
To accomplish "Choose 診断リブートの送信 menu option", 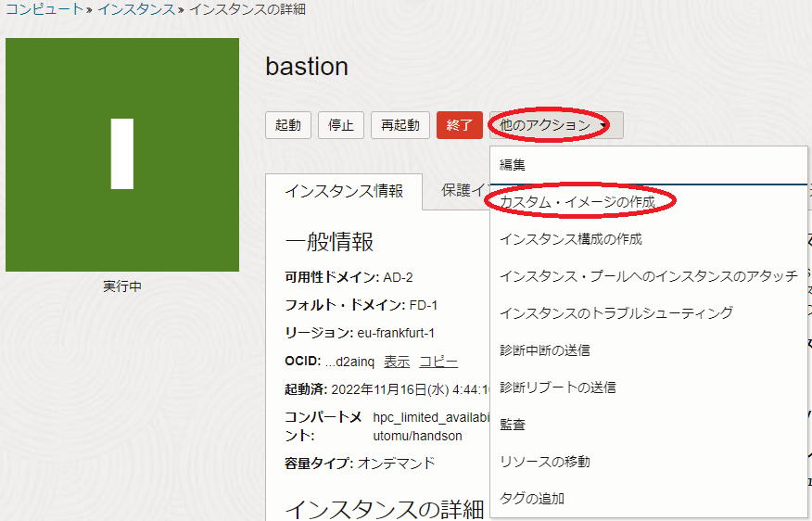I will click(558, 388).
